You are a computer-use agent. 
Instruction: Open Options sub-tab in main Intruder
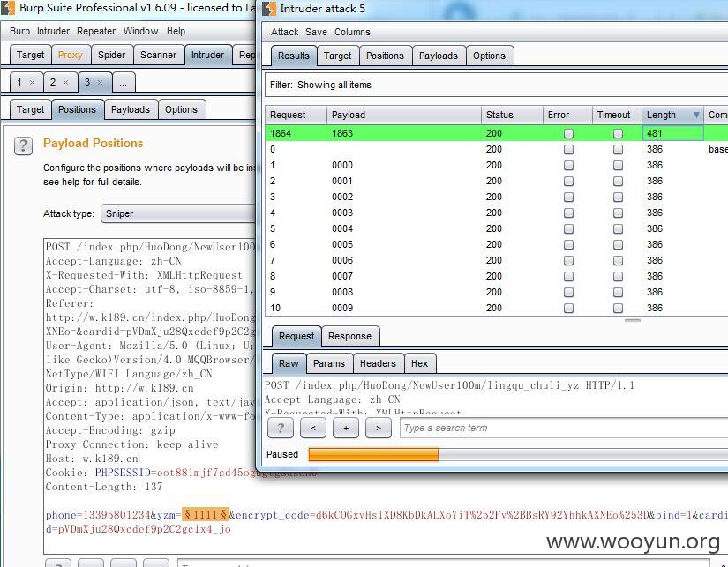coord(181,109)
